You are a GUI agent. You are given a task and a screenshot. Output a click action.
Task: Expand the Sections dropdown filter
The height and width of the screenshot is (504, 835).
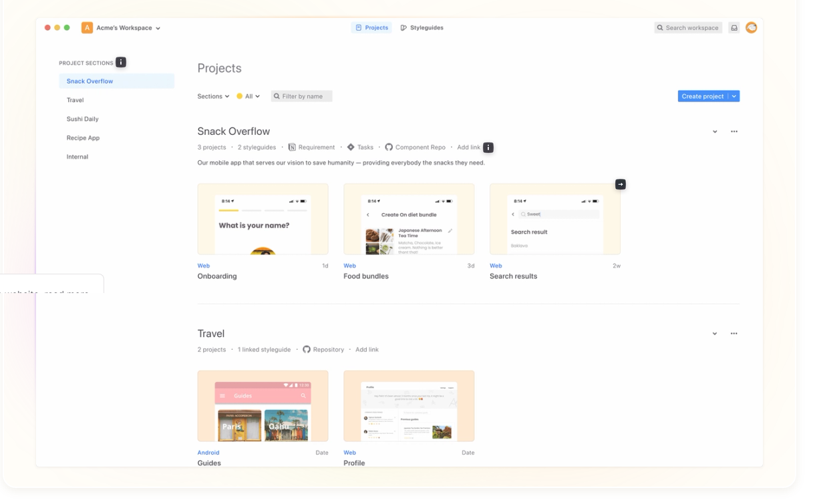(213, 96)
